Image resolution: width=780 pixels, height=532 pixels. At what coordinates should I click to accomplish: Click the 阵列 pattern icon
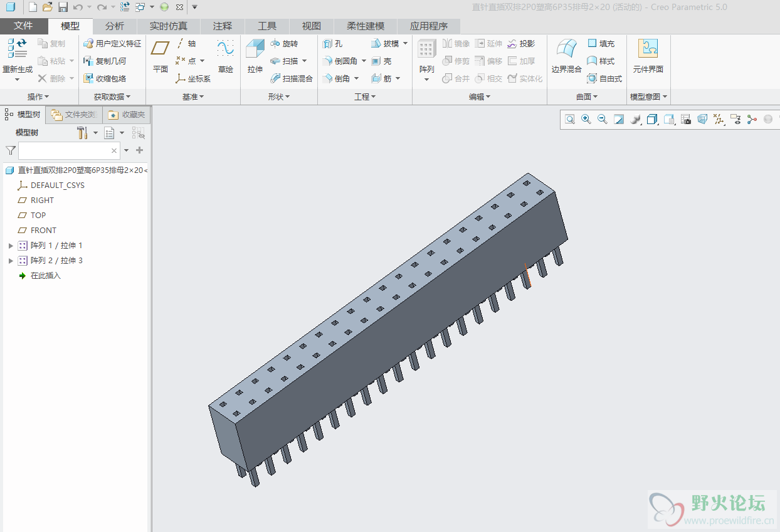427,49
